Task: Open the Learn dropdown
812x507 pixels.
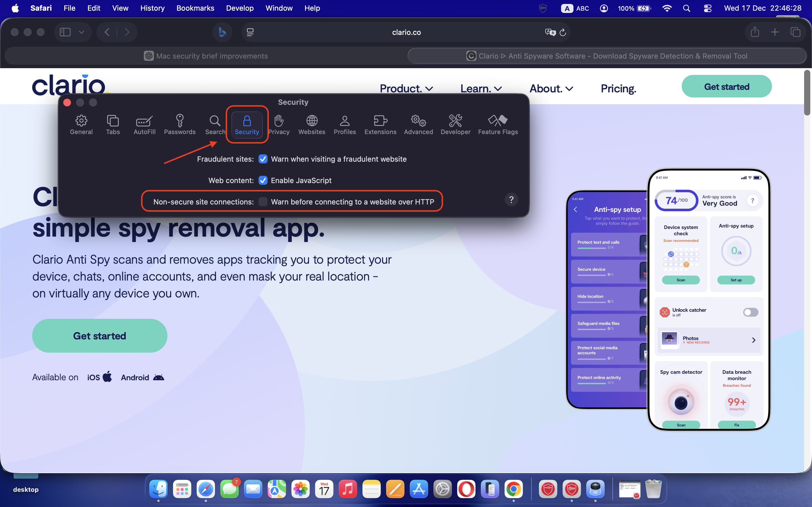Action: point(480,88)
